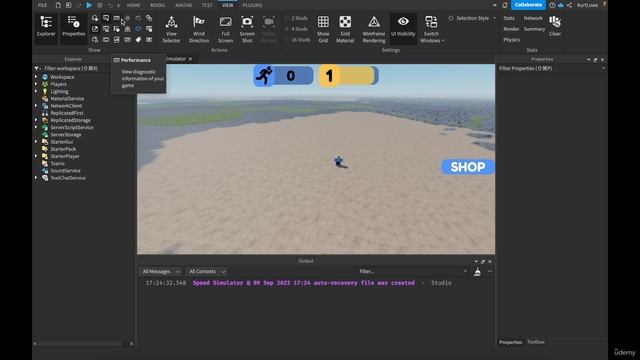Select the 4 Studs grid option
The height and width of the screenshot is (360, 640).
click(x=299, y=29)
